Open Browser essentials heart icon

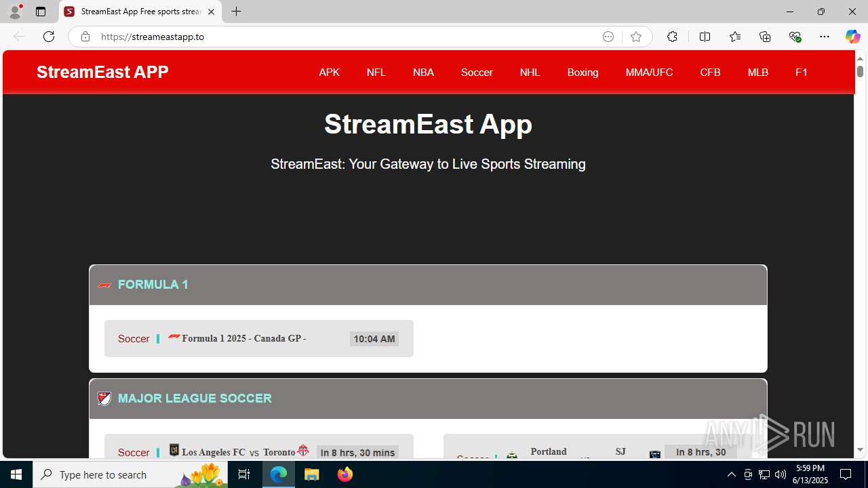pyautogui.click(x=795, y=37)
